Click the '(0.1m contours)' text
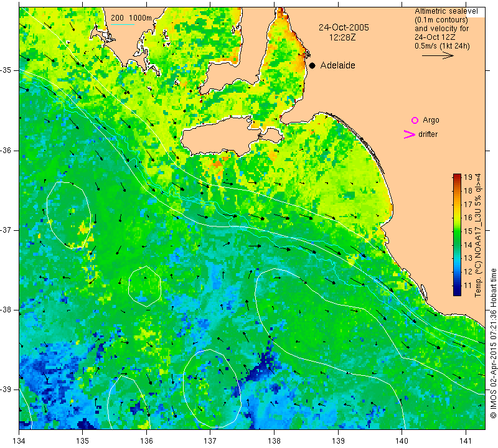This screenshot has height=448, width=498. pos(441,20)
